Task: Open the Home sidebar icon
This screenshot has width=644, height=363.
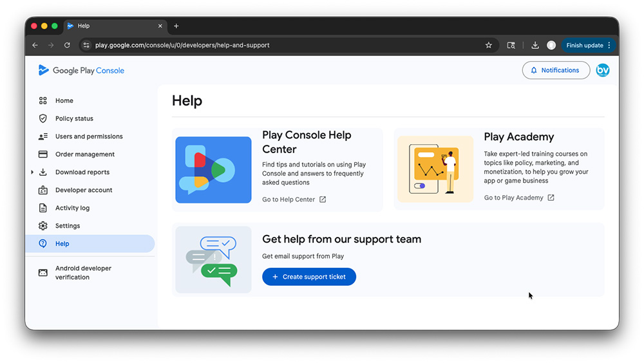Action: pyautogui.click(x=43, y=100)
